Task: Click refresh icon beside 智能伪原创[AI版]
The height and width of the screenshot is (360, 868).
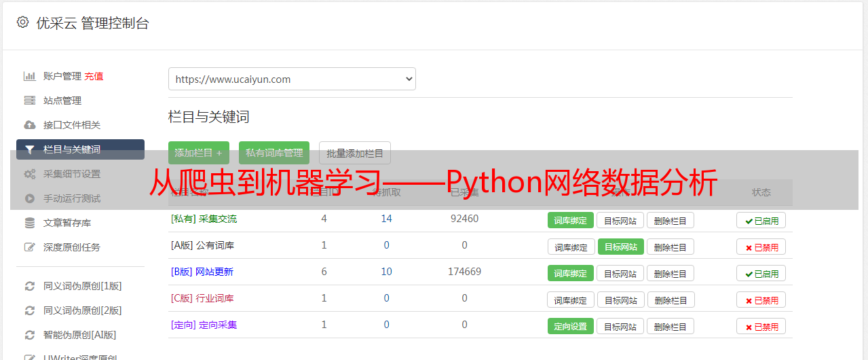Action: 29,335
